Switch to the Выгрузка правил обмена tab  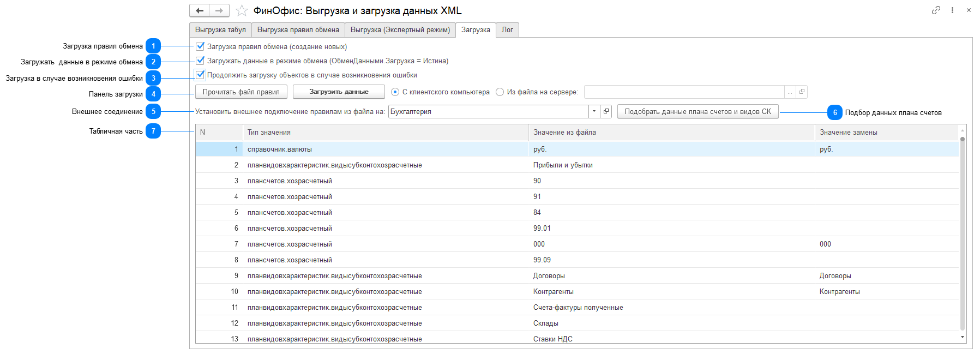(298, 30)
